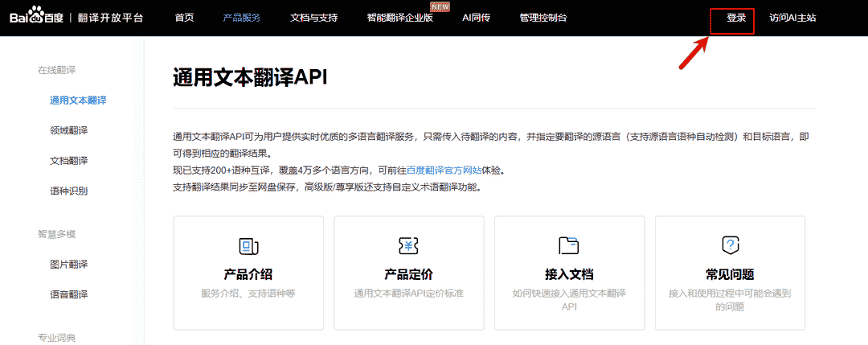Select 通用文本翻译 in the sidebar
868x345 pixels.
point(78,101)
